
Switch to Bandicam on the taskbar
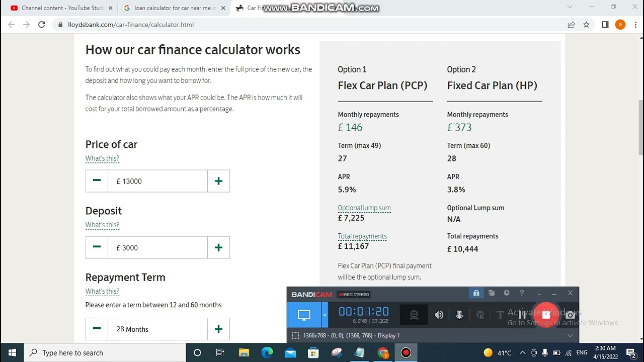click(x=406, y=353)
